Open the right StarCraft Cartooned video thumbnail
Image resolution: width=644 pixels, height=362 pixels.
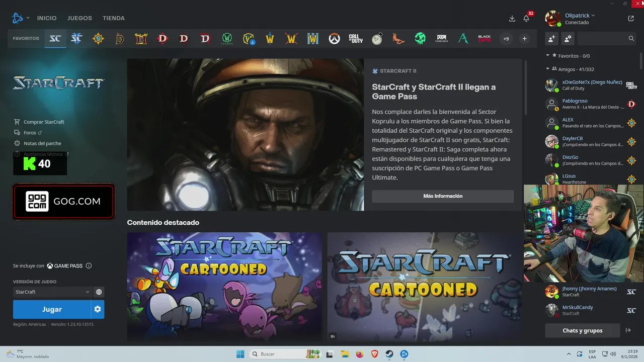pos(425,287)
